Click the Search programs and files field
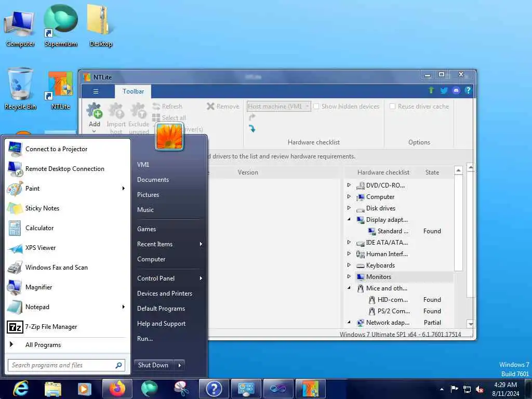The width and height of the screenshot is (532, 399). (66, 365)
